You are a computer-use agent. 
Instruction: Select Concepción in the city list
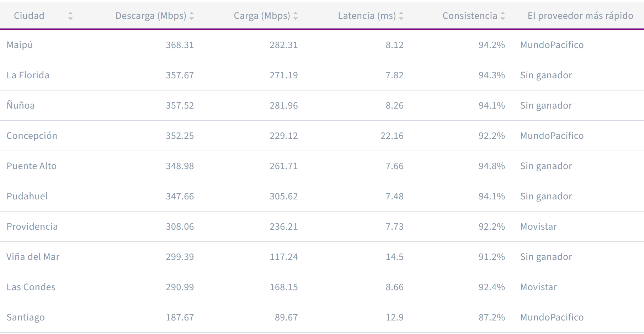coord(32,136)
